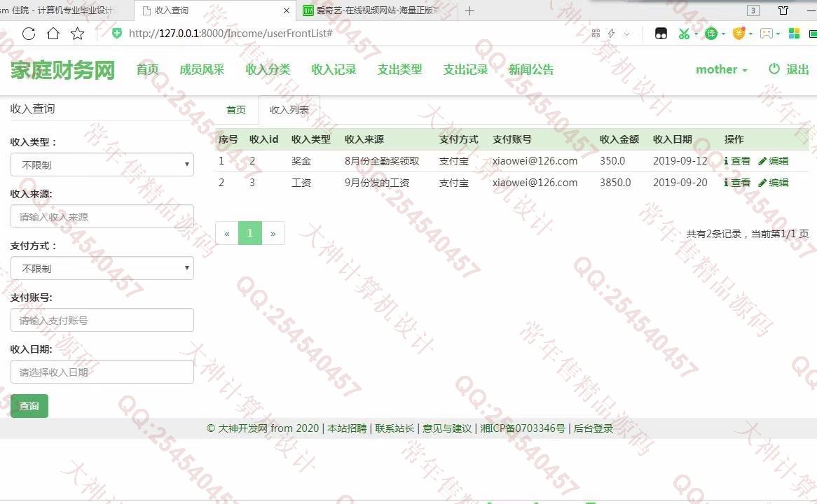This screenshot has height=504, width=817.
Task: Select page 1 in pagination
Action: coord(250,233)
